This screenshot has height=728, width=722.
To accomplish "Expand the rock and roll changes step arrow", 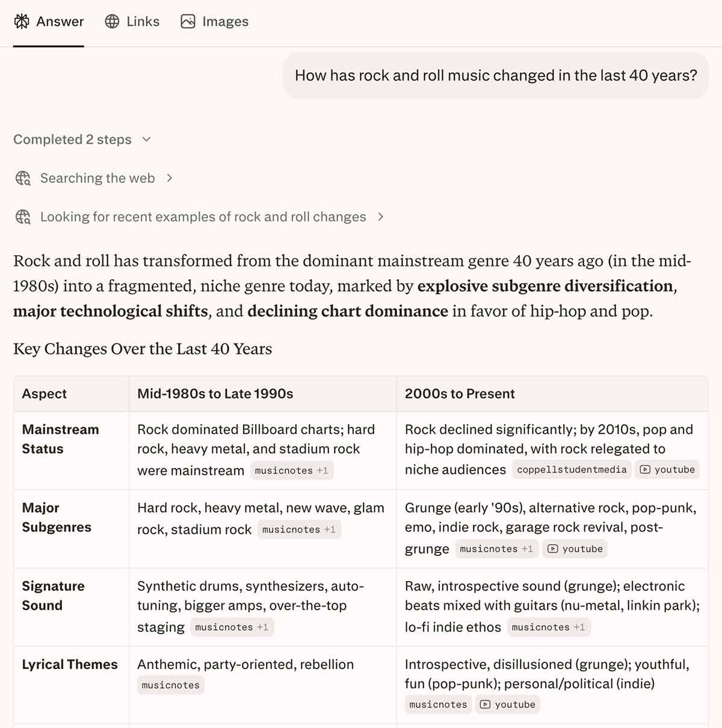I will pyautogui.click(x=380, y=217).
